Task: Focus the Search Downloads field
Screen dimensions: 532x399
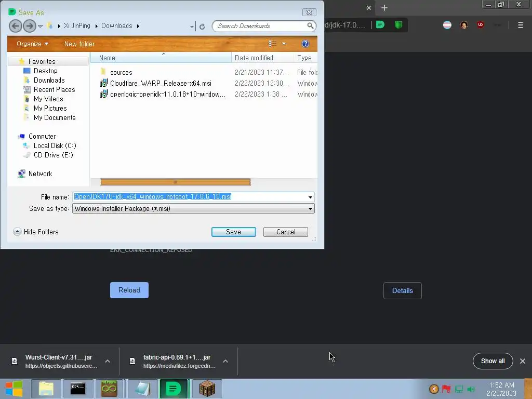Action: 260,26
